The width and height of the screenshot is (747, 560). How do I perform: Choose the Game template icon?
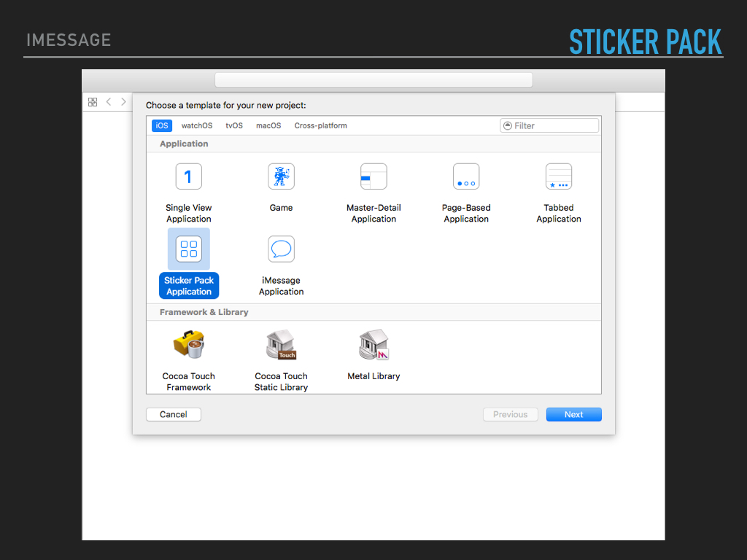click(281, 176)
